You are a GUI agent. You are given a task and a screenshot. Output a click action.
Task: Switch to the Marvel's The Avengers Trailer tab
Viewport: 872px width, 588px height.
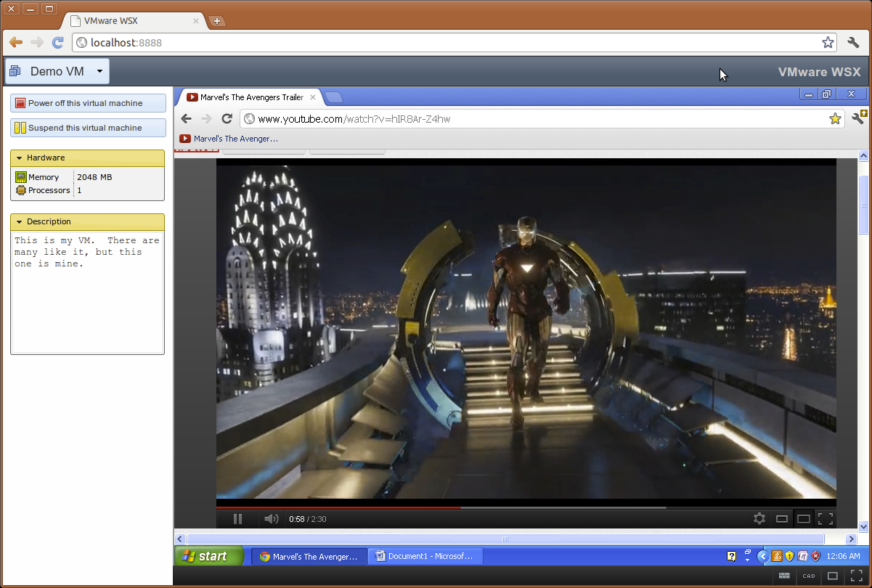pyautogui.click(x=250, y=97)
